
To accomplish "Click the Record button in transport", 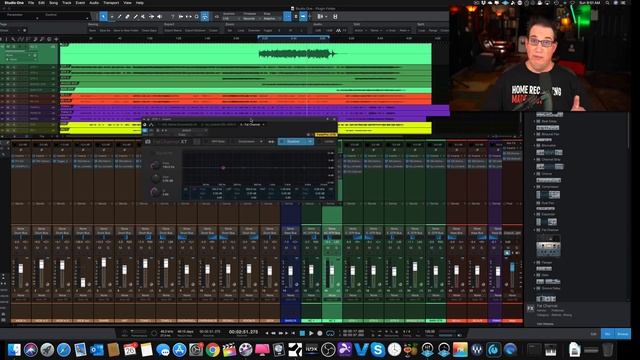I will 320,333.
